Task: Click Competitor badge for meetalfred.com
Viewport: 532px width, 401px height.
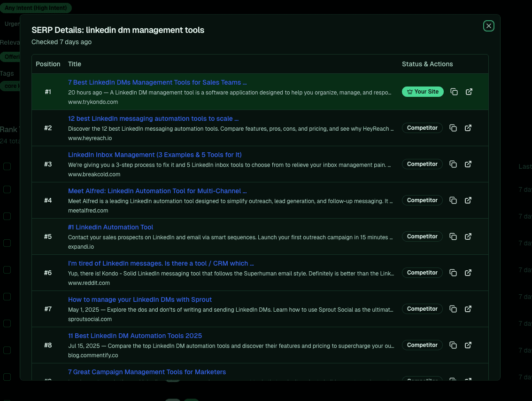Action: pos(422,200)
